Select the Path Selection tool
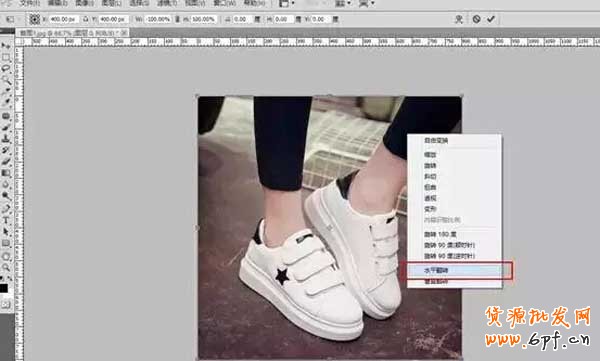 point(6,232)
